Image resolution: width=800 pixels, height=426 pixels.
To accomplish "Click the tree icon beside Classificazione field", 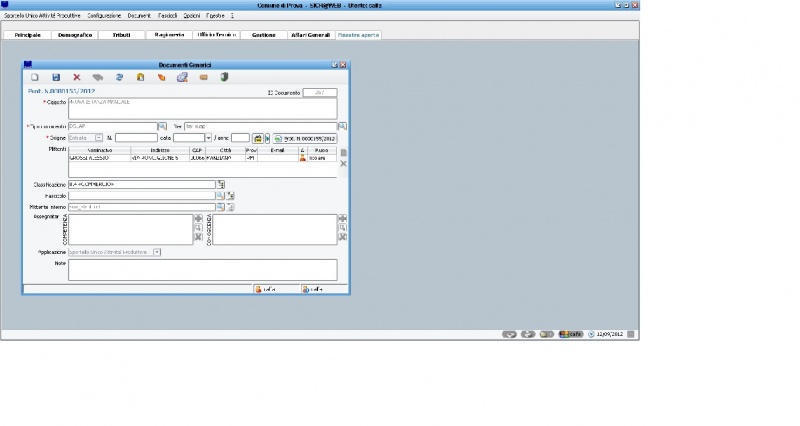I will [221, 185].
